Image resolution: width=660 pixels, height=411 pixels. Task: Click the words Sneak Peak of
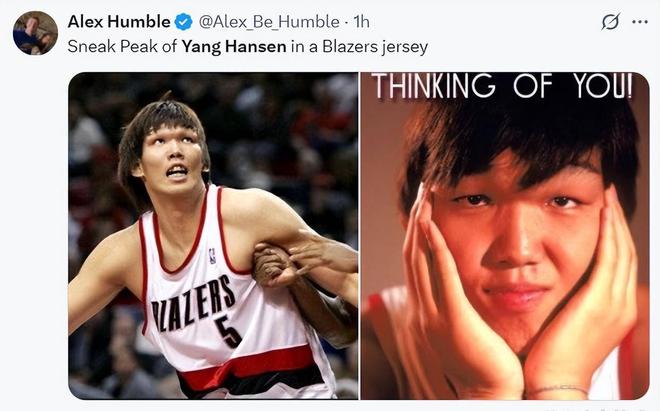click(122, 46)
